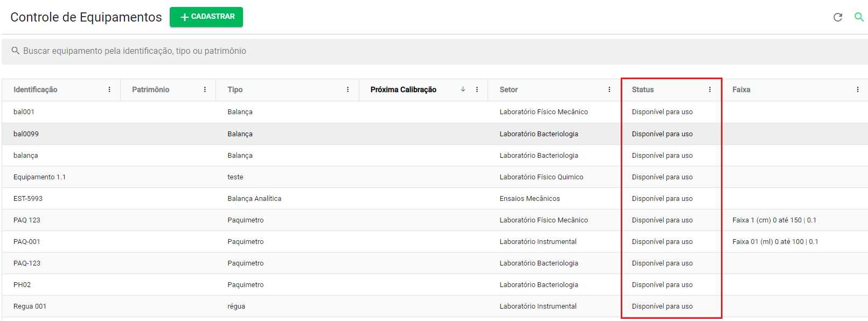This screenshot has width=868, height=321.
Task: Open Faixa column three-dot menu
Action: (x=858, y=89)
